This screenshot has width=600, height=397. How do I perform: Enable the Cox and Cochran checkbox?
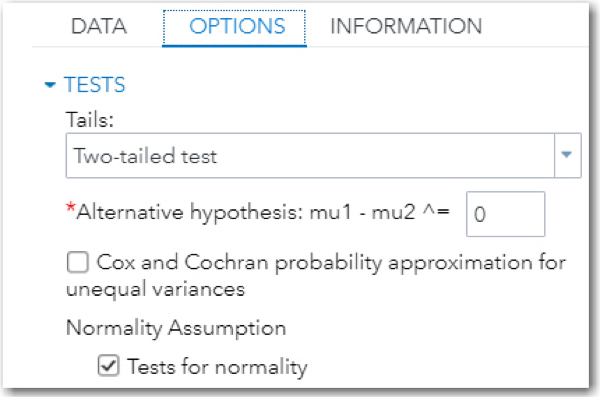tap(78, 262)
